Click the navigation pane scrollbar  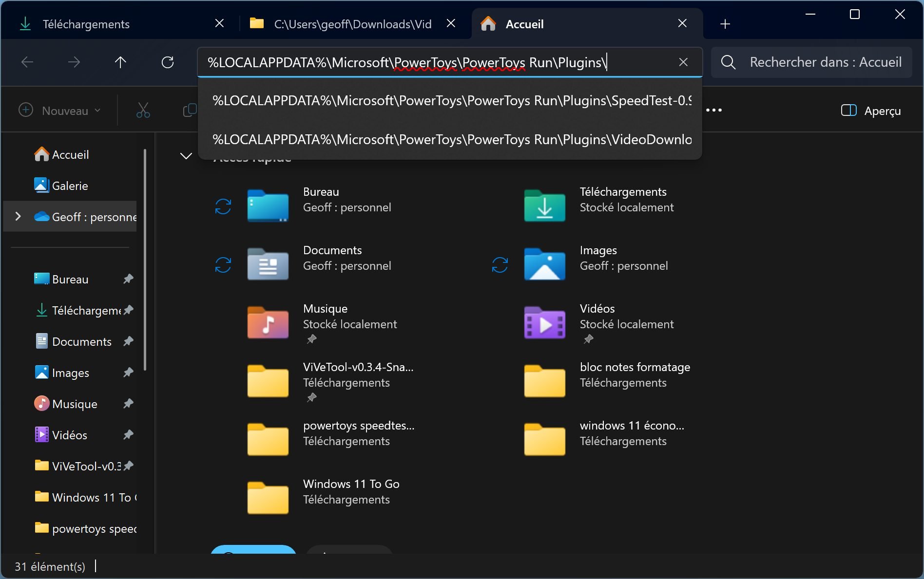[145, 259]
